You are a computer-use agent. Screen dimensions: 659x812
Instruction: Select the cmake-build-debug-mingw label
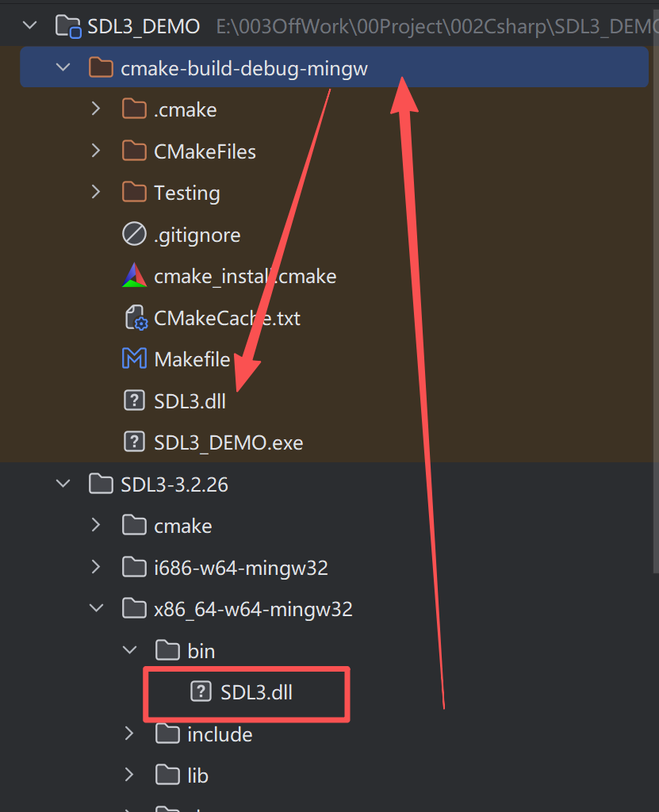pyautogui.click(x=244, y=68)
